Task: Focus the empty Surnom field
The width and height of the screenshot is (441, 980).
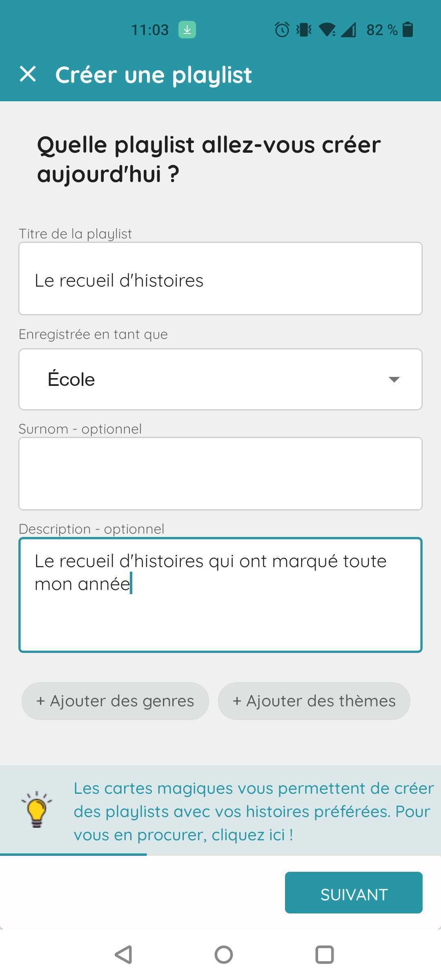Action: (x=220, y=474)
